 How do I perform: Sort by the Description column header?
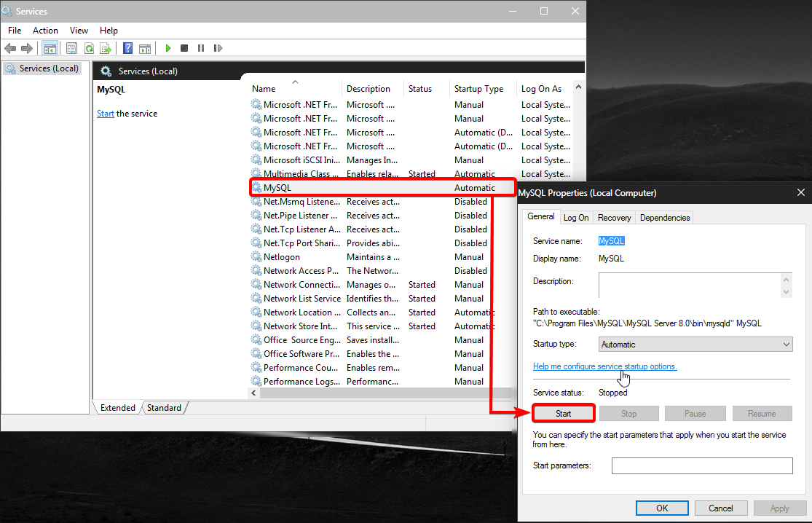click(x=373, y=89)
